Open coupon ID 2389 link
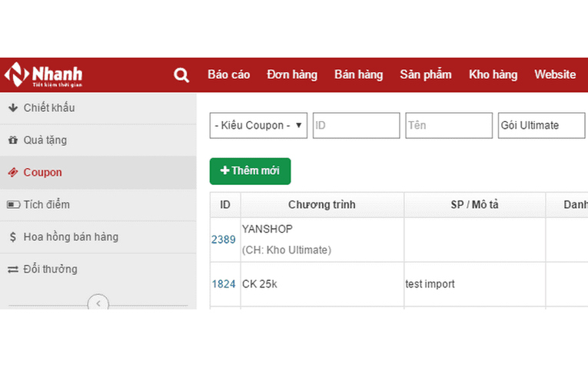 (224, 240)
